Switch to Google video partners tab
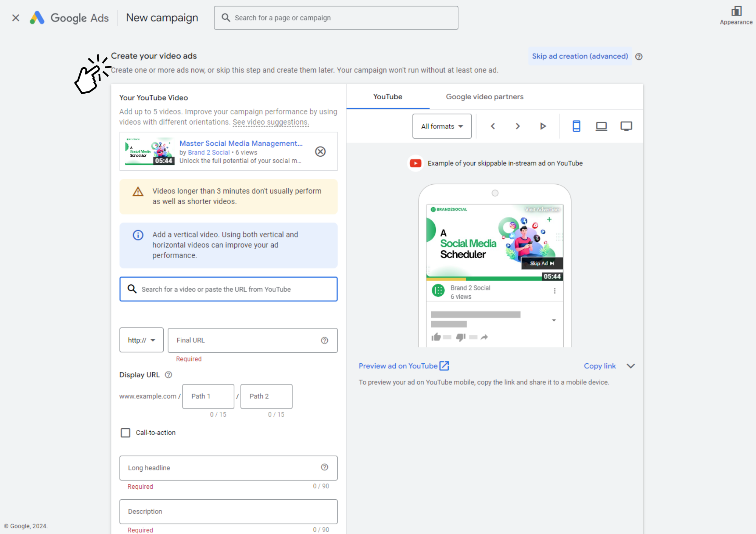 485,97
